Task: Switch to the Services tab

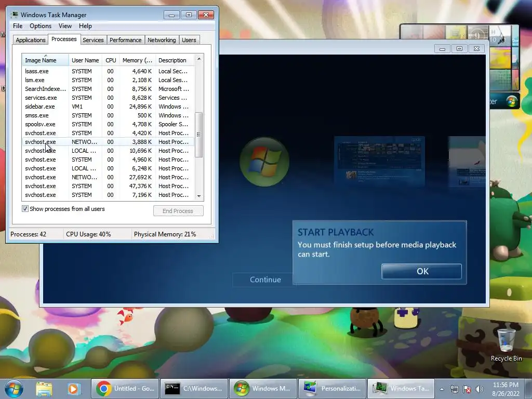Action: 93,40
